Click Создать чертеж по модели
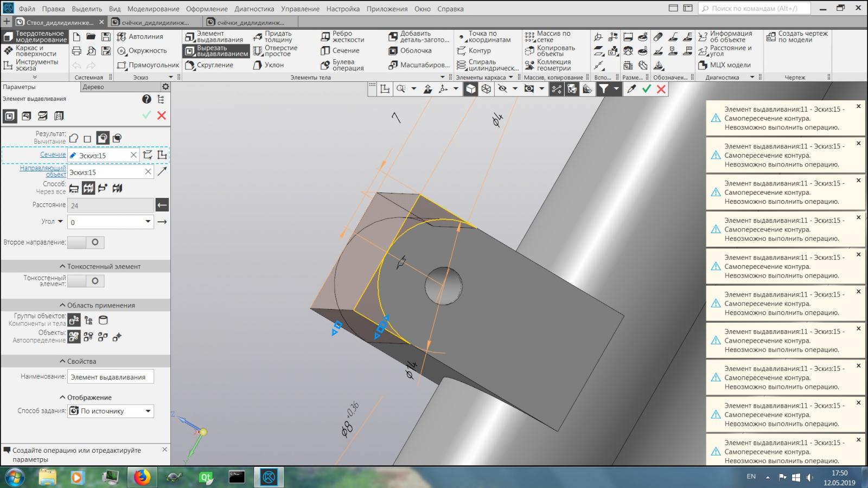Image resolution: width=868 pixels, height=488 pixels. [797, 36]
